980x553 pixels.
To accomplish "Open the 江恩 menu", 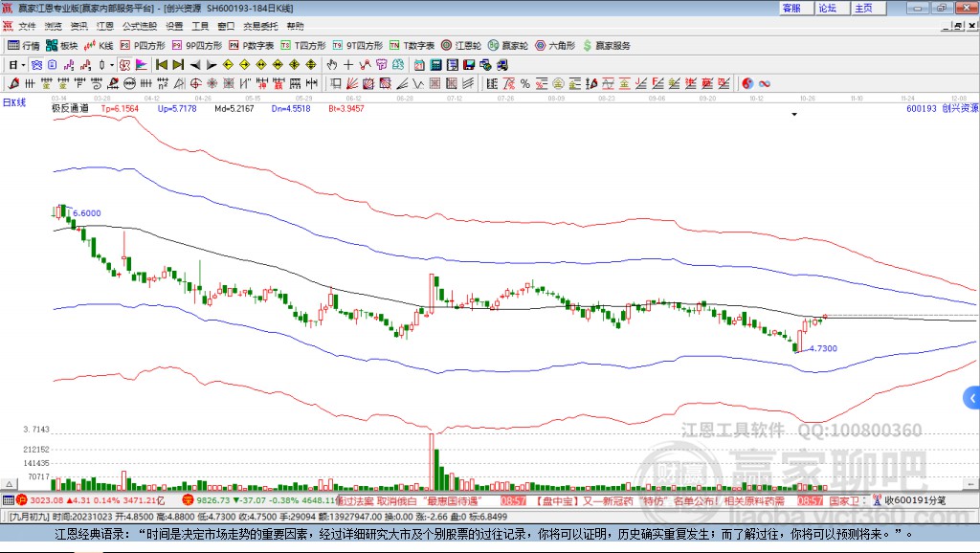I will [105, 26].
